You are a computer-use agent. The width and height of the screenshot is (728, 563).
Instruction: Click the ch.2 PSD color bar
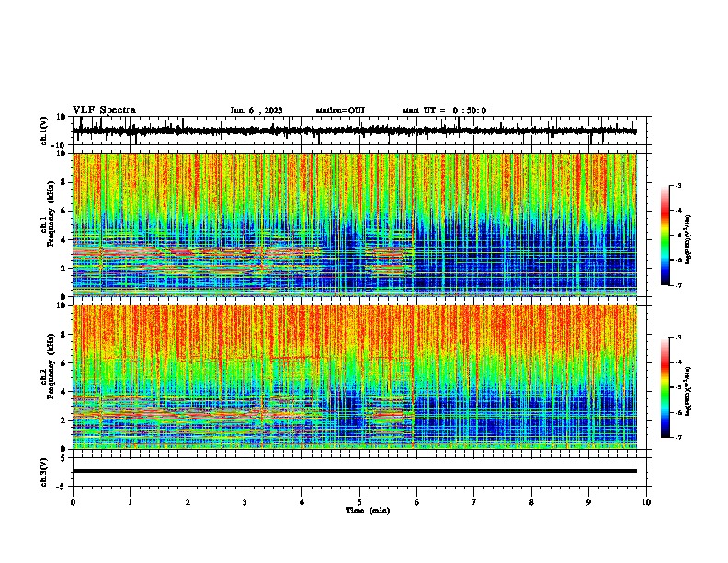pos(665,387)
